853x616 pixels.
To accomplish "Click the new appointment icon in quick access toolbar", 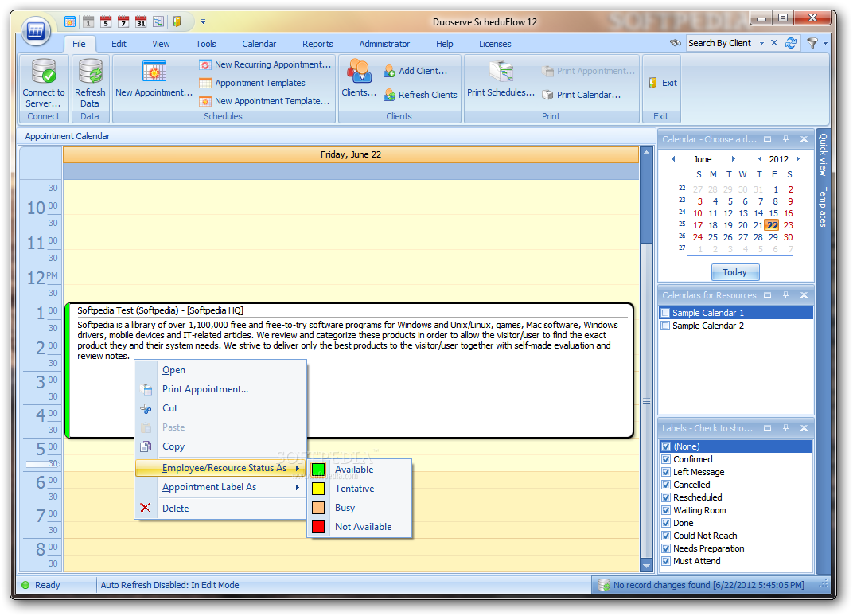I will tap(70, 21).
